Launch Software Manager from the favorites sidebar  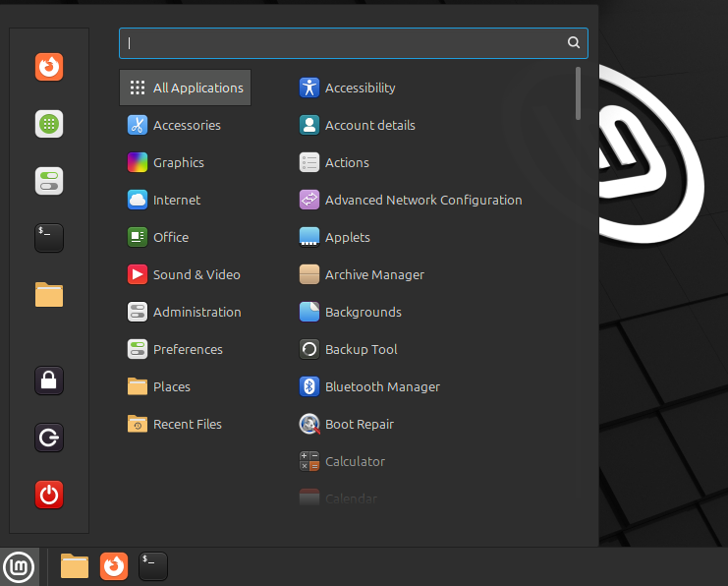(49, 124)
